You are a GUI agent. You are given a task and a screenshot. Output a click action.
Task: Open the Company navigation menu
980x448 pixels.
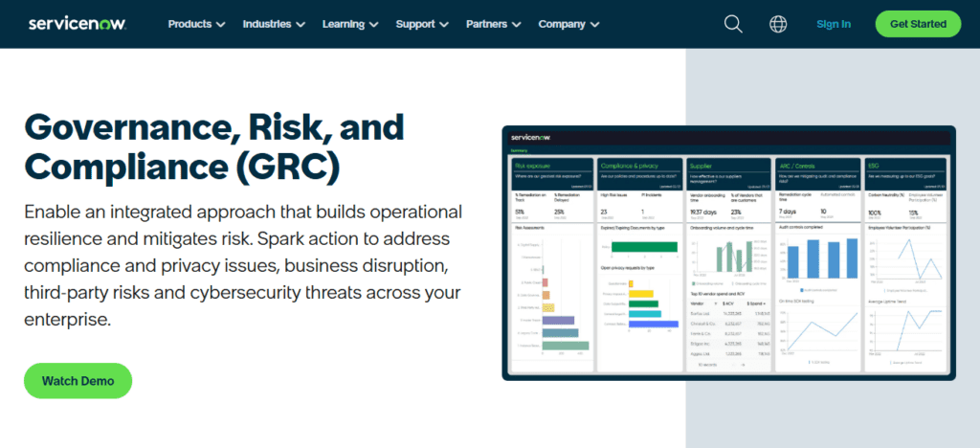pos(568,24)
